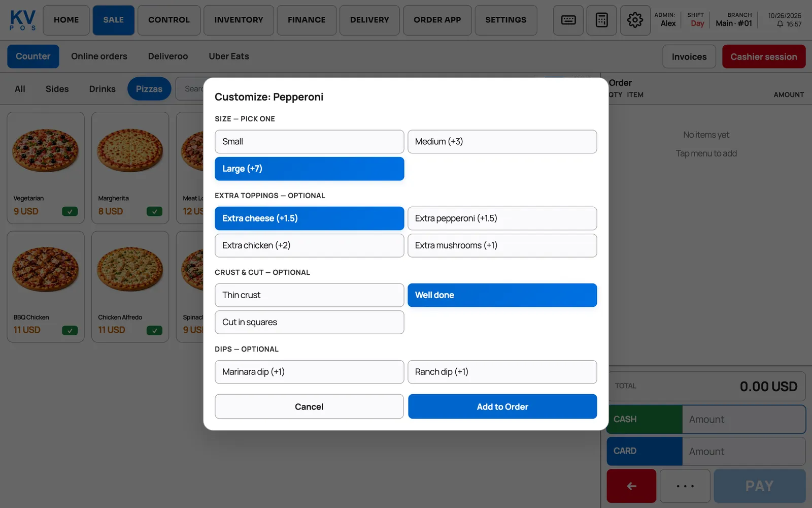
Task: Open the Cashier session button
Action: [x=764, y=56]
